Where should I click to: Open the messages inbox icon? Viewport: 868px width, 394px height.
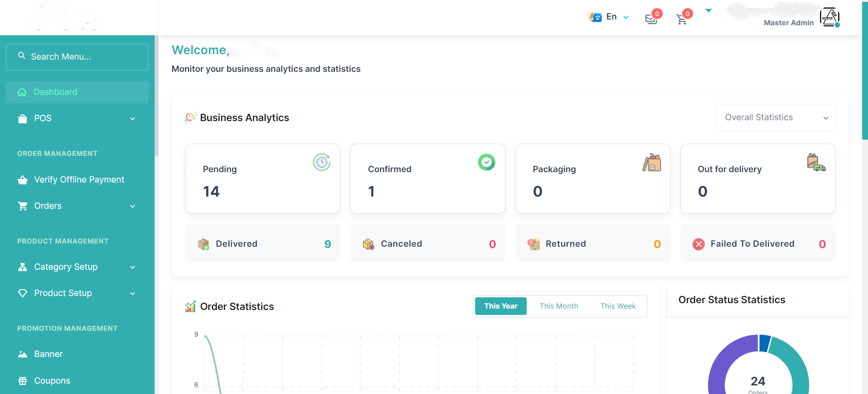[x=651, y=19]
